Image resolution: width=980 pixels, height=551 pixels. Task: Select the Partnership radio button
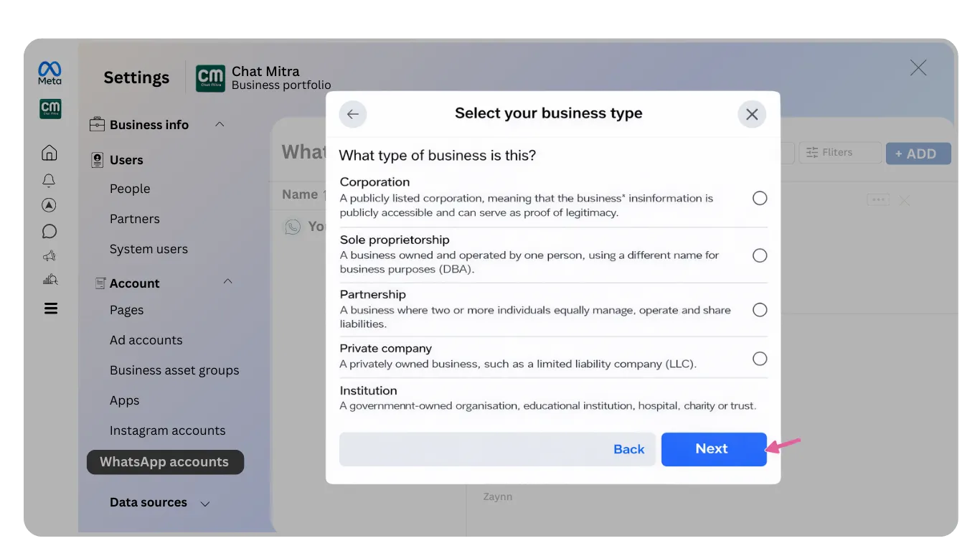coord(760,309)
